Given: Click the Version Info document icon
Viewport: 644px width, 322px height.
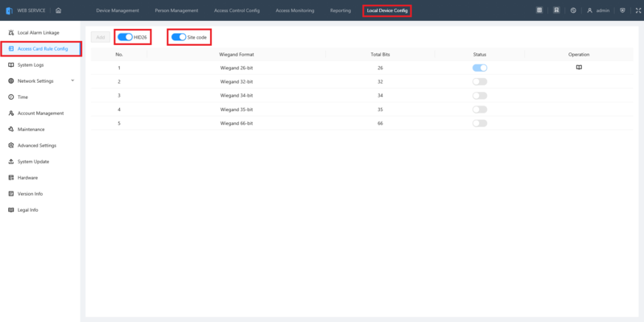Looking at the screenshot, I should pyautogui.click(x=11, y=193).
